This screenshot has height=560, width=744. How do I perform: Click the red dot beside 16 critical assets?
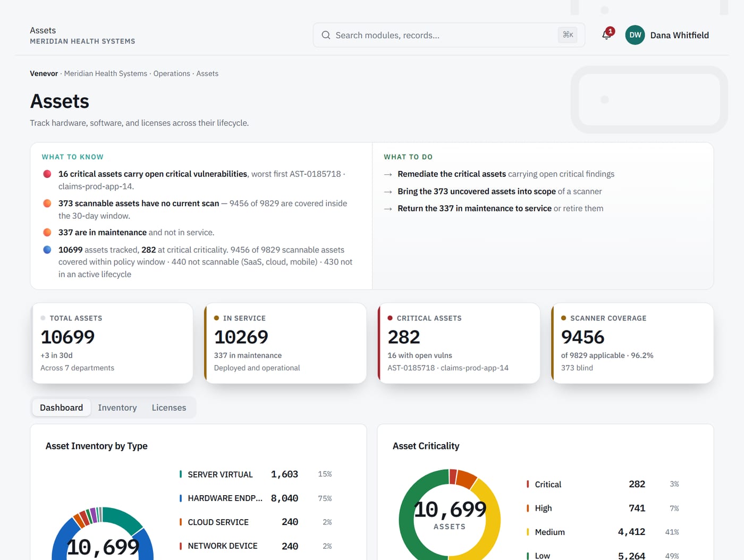click(47, 174)
